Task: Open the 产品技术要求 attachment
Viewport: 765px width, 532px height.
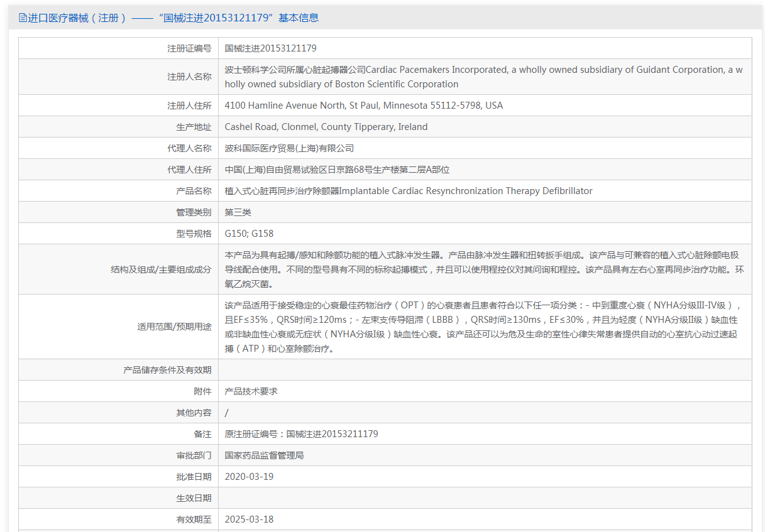Action: [x=251, y=391]
